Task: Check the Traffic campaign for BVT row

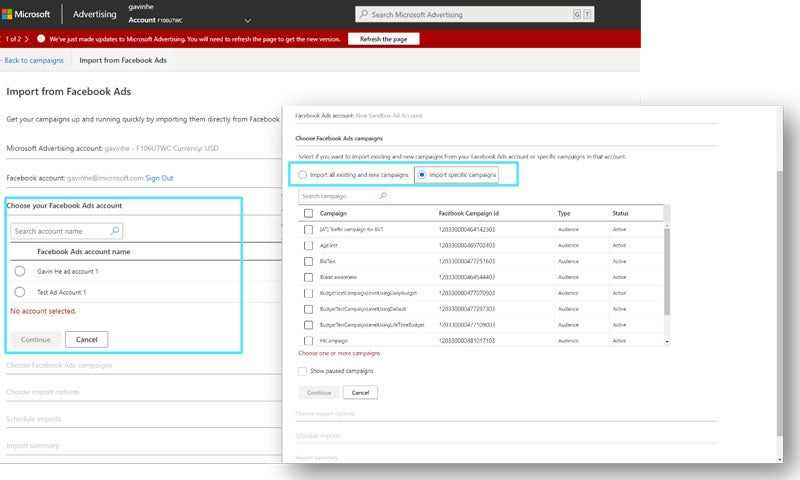Action: [x=308, y=230]
